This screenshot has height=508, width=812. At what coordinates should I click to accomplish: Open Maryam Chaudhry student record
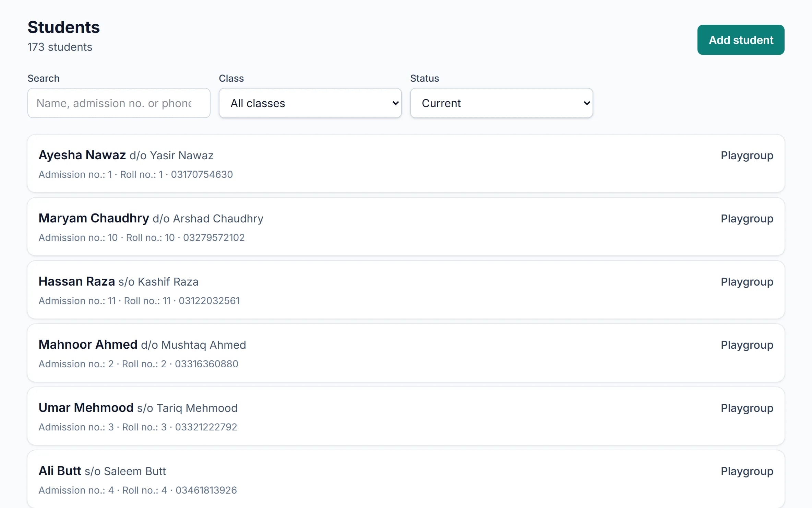pos(406,227)
